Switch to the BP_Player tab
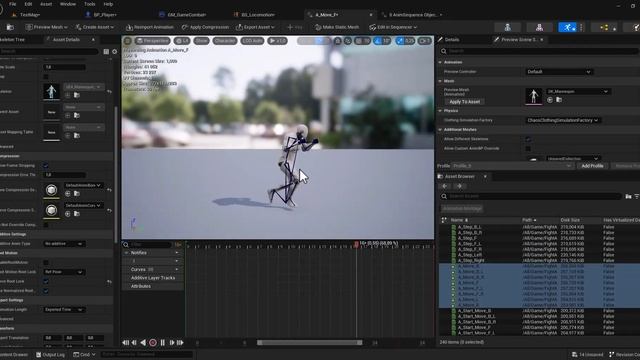Screen dimensions: 640x360 (104, 15)
